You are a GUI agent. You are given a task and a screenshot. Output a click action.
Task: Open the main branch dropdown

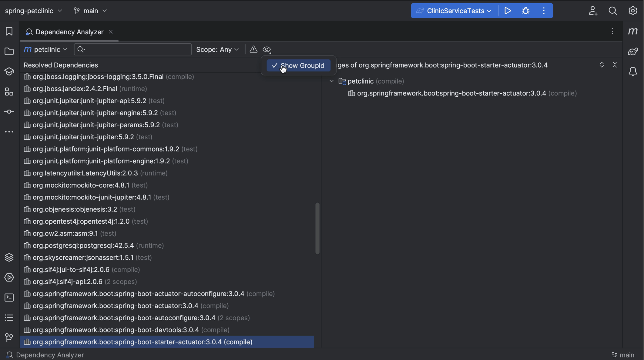coord(90,11)
